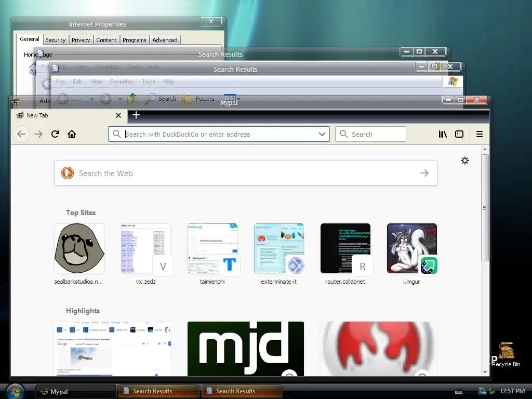Click Mypal's forward arrow button

click(x=38, y=134)
